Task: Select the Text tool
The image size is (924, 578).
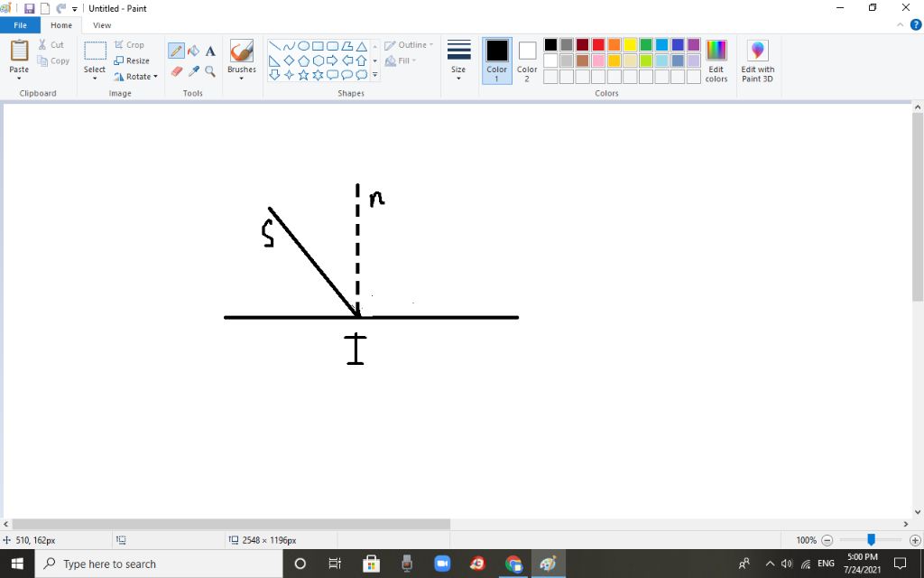Action: (x=210, y=51)
